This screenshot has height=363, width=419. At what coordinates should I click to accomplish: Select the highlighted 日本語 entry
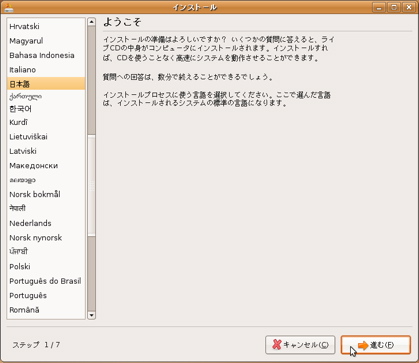point(46,84)
